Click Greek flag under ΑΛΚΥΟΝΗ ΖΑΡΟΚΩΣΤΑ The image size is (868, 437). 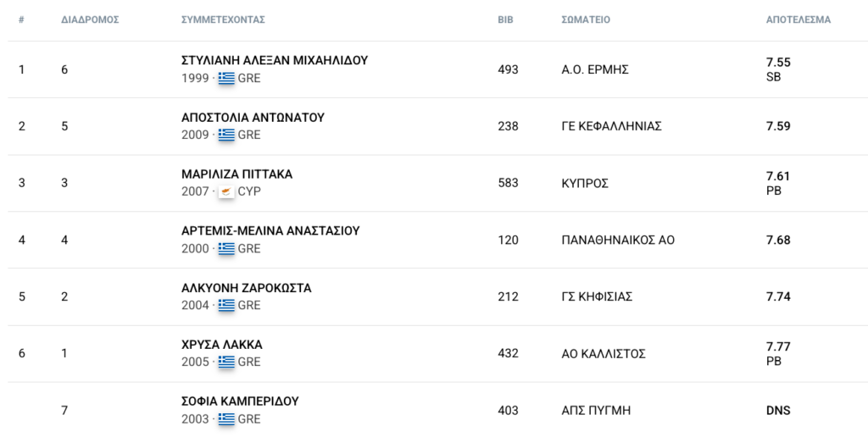(226, 306)
